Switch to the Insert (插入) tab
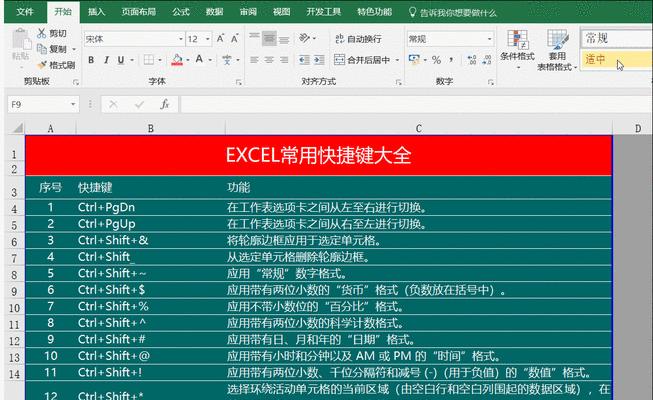653x400 pixels. (96, 12)
